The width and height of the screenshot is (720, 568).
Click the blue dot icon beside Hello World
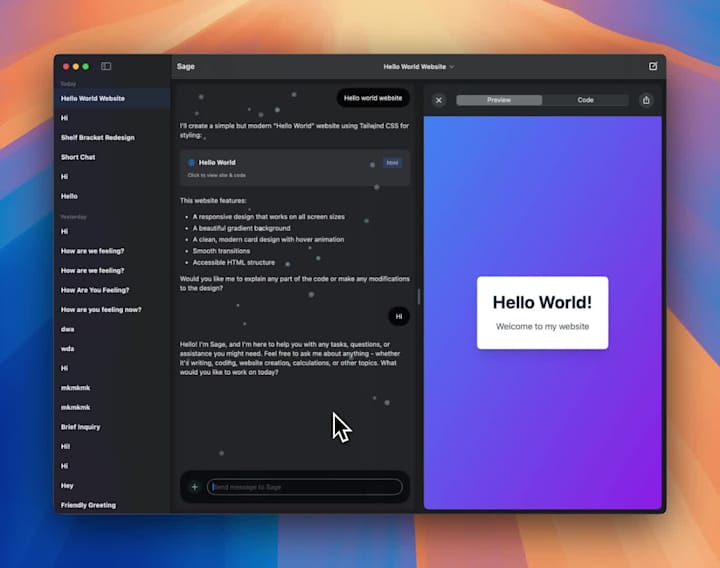[191, 163]
